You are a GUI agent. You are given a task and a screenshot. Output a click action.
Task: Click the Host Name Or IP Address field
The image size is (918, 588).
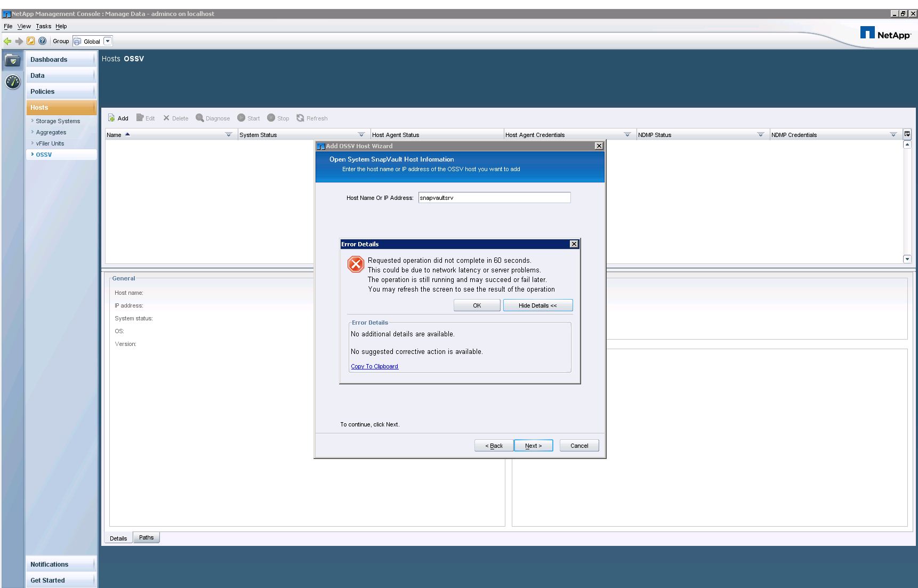pyautogui.click(x=494, y=198)
